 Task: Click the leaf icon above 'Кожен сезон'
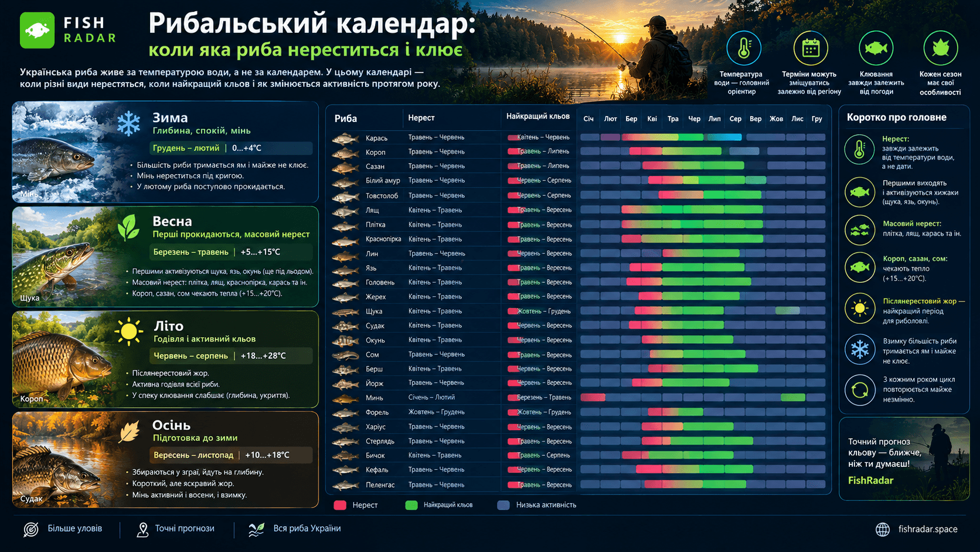(x=940, y=48)
